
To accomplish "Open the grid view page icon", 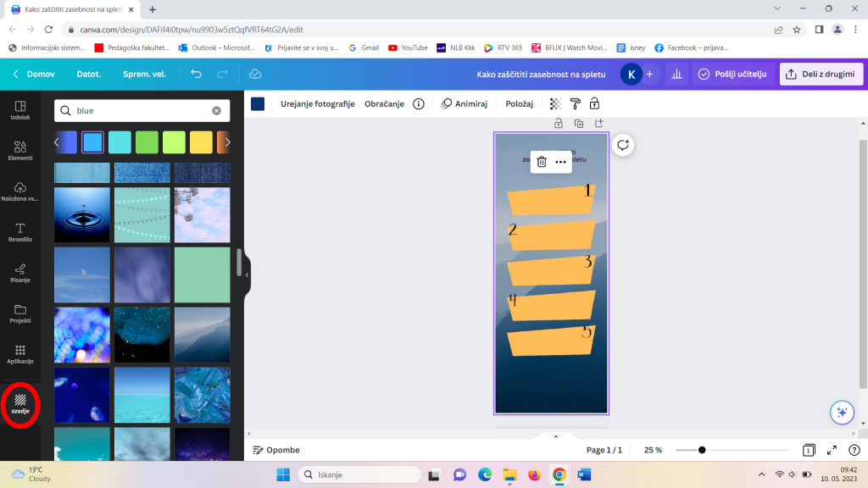I will [809, 450].
